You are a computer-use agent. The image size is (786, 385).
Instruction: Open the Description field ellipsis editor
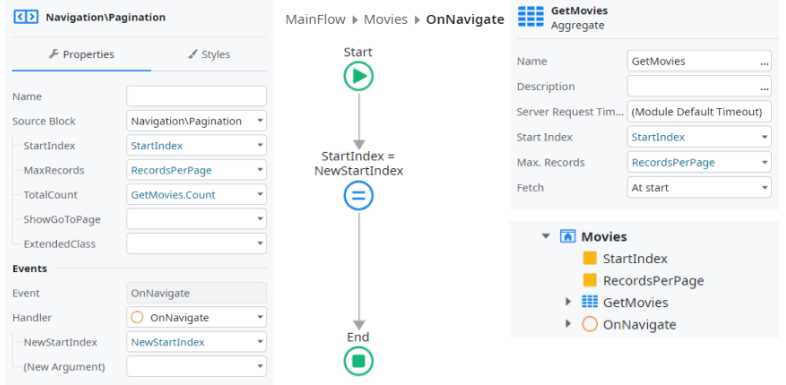coord(764,87)
